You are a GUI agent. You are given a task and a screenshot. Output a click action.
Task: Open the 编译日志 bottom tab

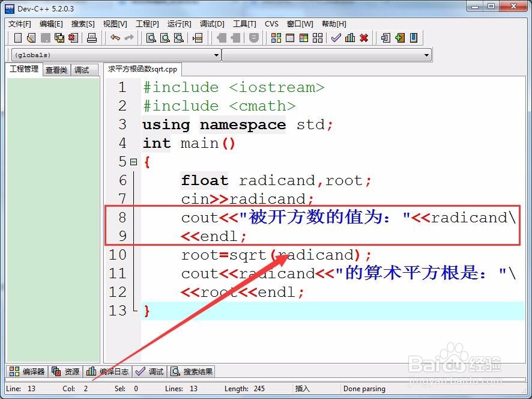pyautogui.click(x=107, y=371)
